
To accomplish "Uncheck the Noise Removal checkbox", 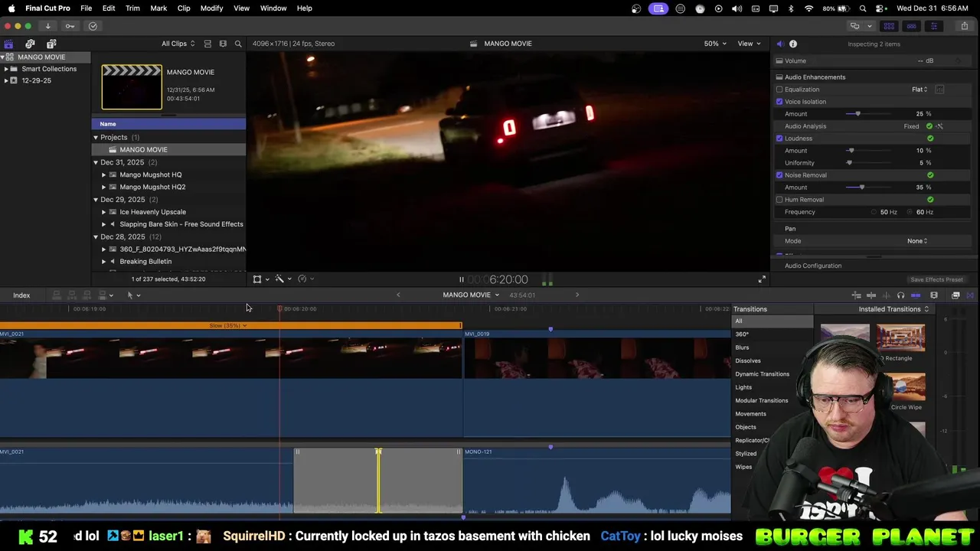I will tap(779, 175).
